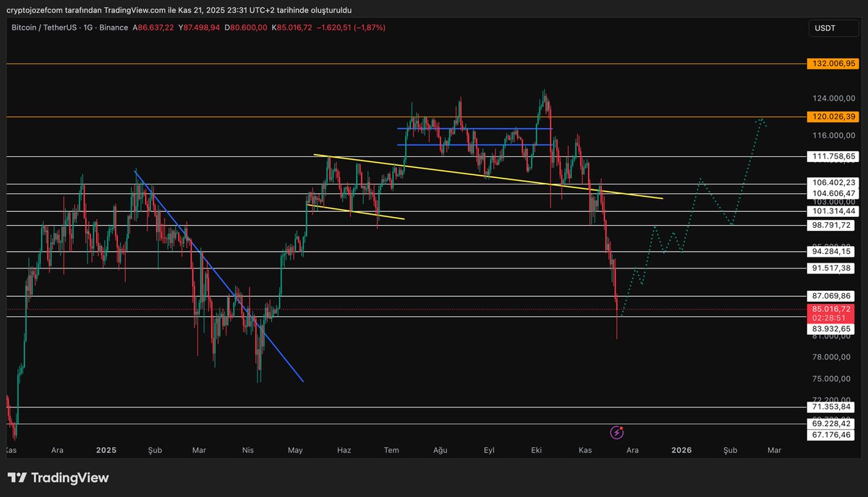Click the 75.000,00 price axis value
The image size is (868, 497).
(832, 378)
